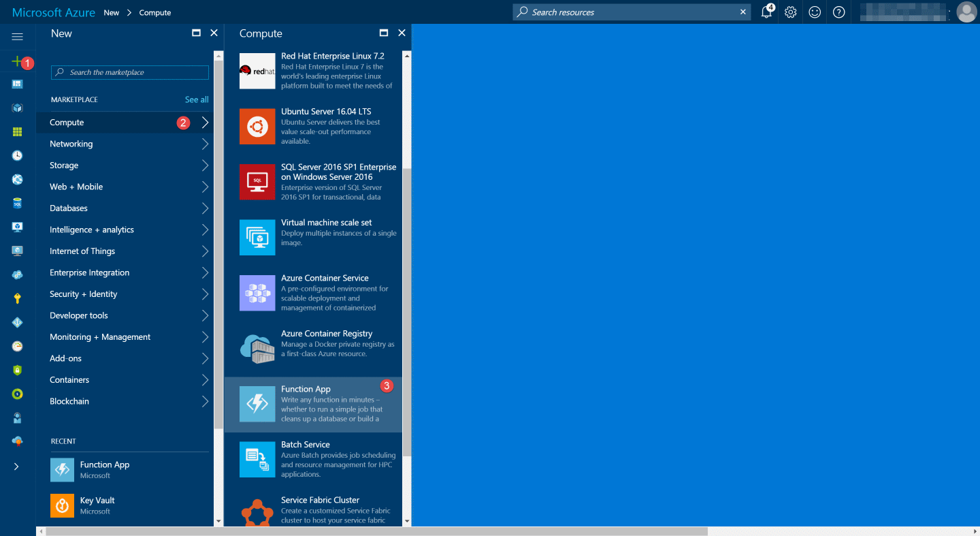
Task: Expand the Enterprise Integration chevron
Action: point(205,272)
